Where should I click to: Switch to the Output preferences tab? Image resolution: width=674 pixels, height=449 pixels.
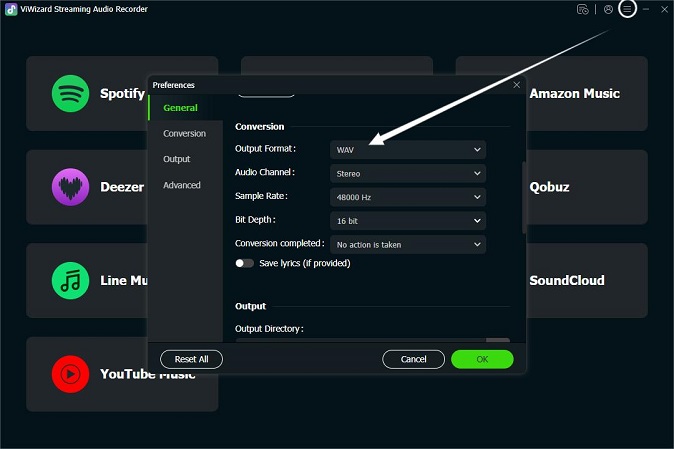[x=185, y=159]
